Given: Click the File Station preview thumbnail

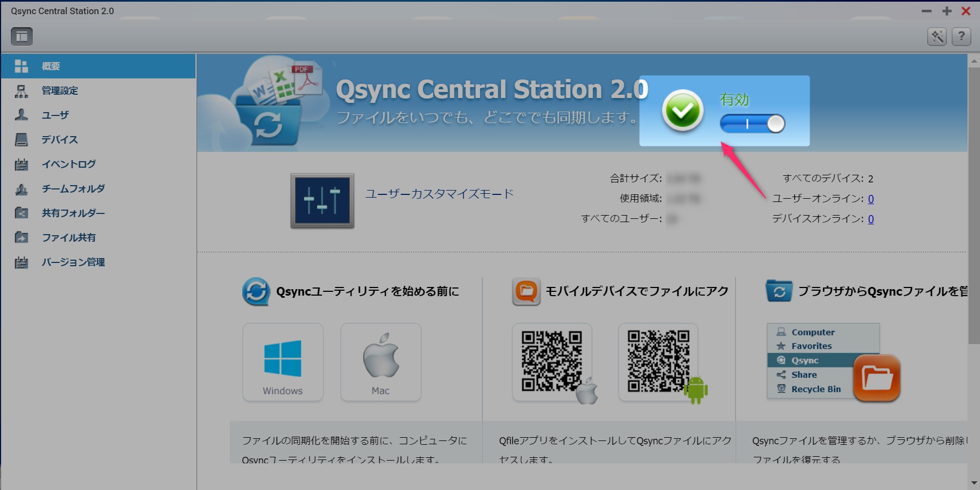Looking at the screenshot, I should tap(833, 362).
